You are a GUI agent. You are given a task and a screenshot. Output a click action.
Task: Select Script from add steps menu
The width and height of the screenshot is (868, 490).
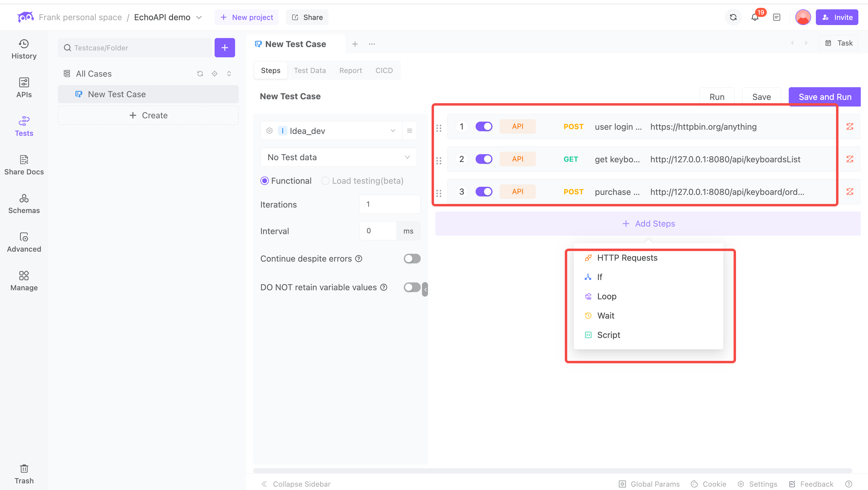[x=609, y=335]
